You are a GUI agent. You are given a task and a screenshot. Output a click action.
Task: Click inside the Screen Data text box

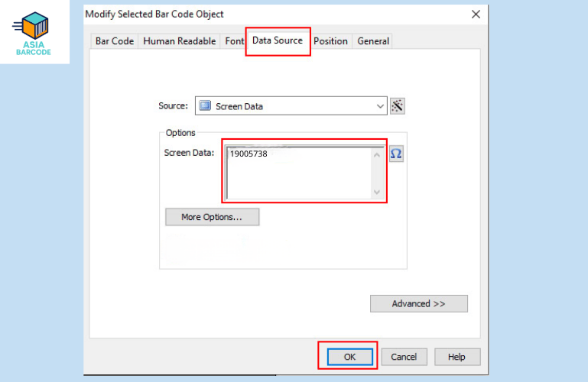298,173
